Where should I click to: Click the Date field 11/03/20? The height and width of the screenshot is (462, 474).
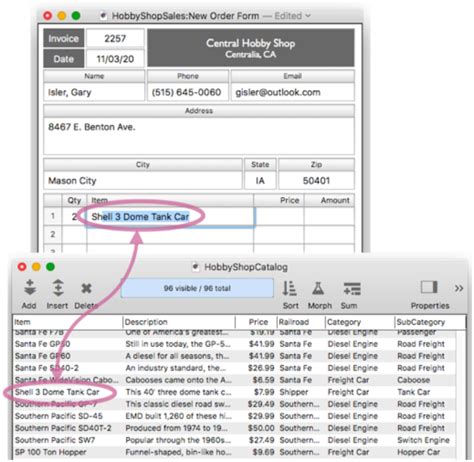tap(115, 59)
